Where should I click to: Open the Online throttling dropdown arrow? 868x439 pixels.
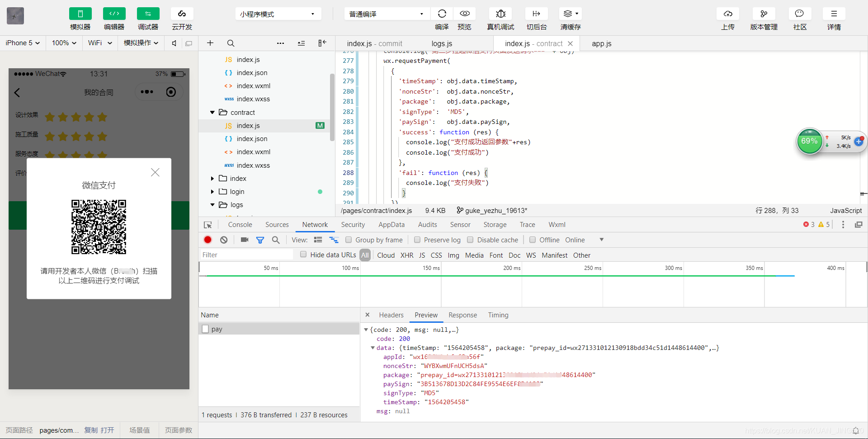tap(601, 240)
